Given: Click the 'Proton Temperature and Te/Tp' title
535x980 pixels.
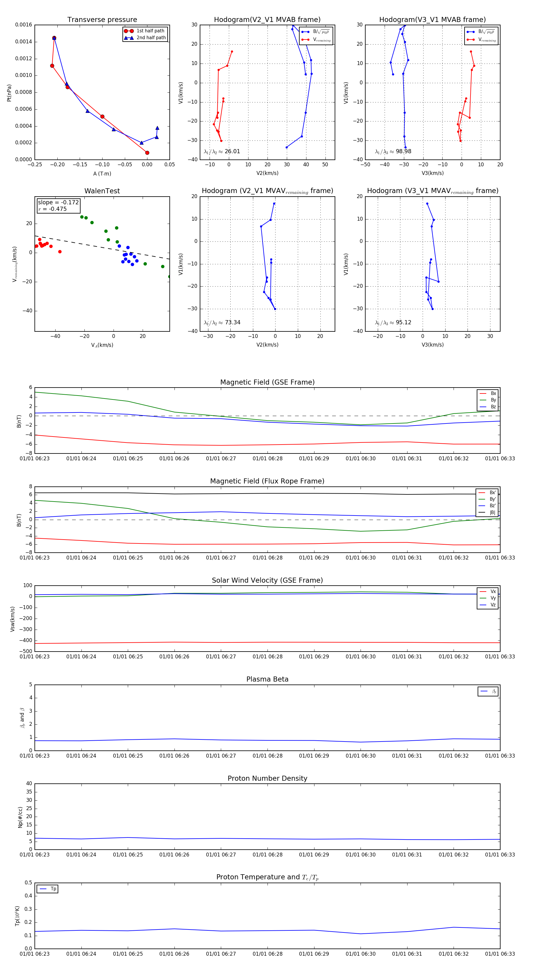Looking at the screenshot, I should [267, 877].
